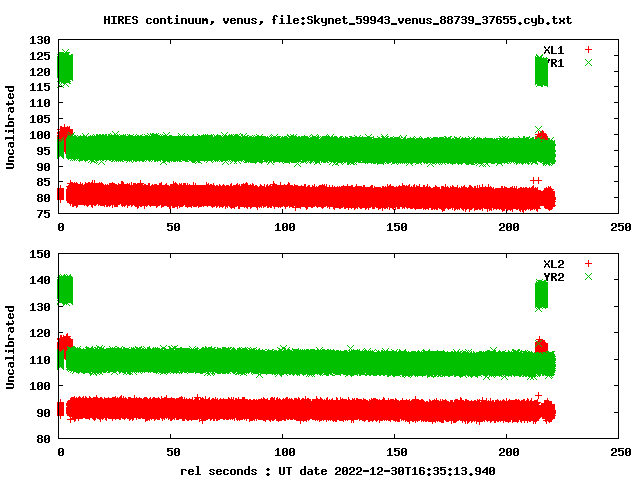Click the green cross marker beside YR2
The image size is (640, 480).
coord(588,277)
